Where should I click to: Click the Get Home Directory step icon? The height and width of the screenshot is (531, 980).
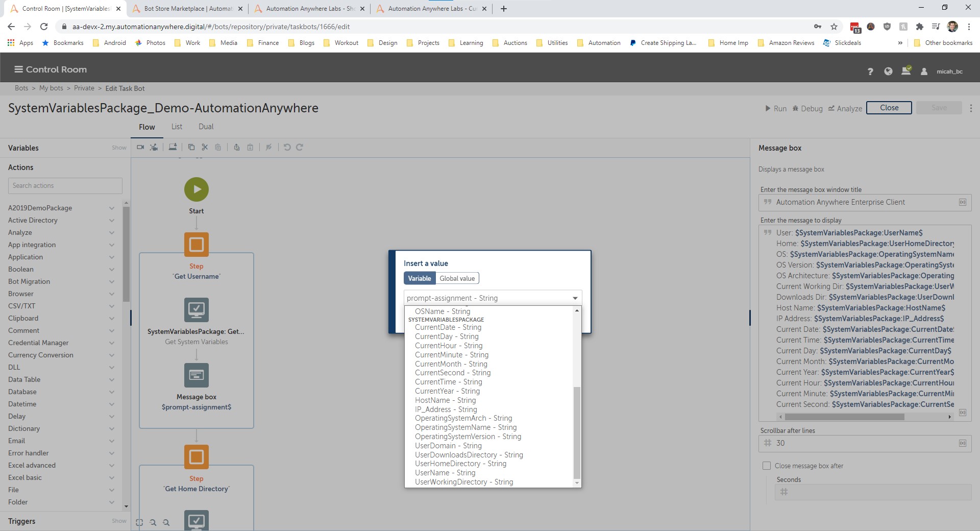point(197,456)
